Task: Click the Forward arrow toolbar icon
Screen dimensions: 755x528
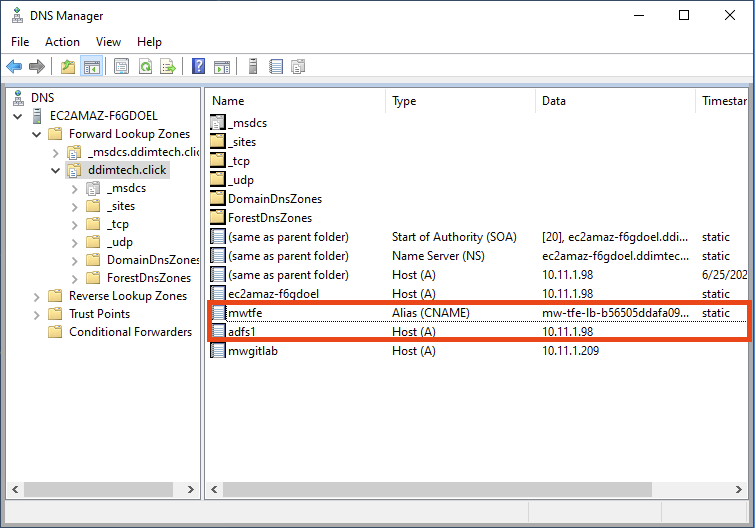Action: 37,66
